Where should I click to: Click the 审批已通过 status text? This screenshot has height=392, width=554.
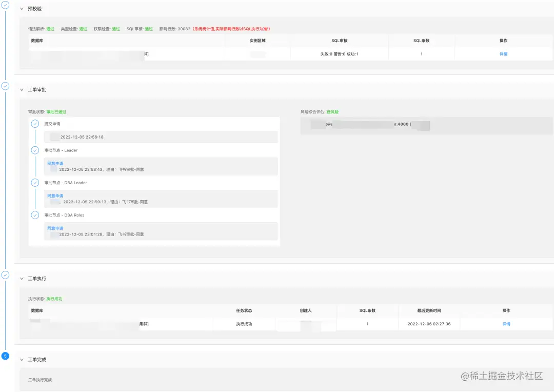56,112
